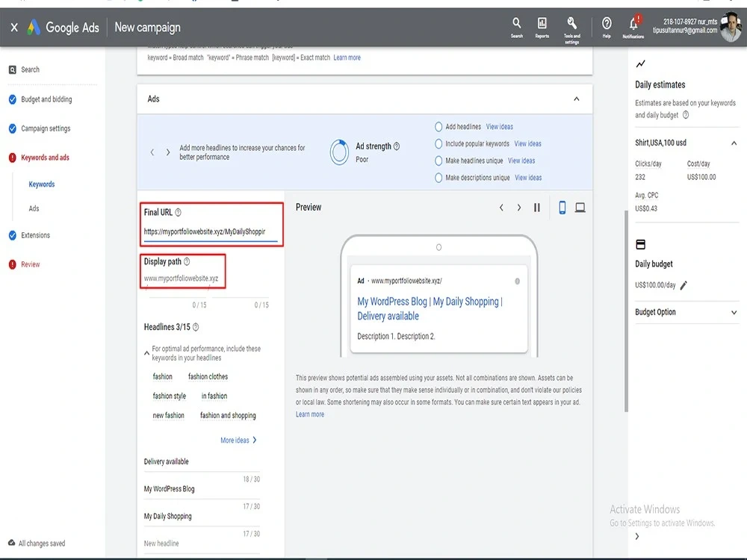Click More ideas link
This screenshot has width=747, height=560.
238,440
